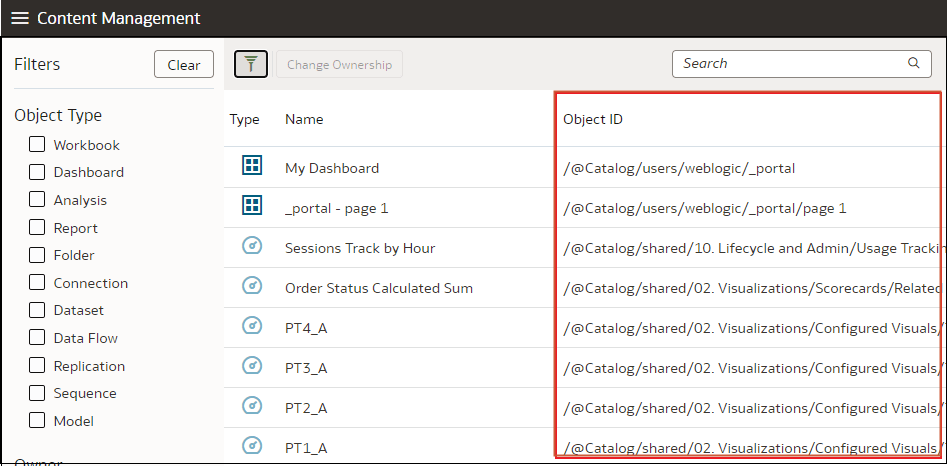The height and width of the screenshot is (466, 947).
Task: Check the Workbook object type filter
Action: coord(37,144)
